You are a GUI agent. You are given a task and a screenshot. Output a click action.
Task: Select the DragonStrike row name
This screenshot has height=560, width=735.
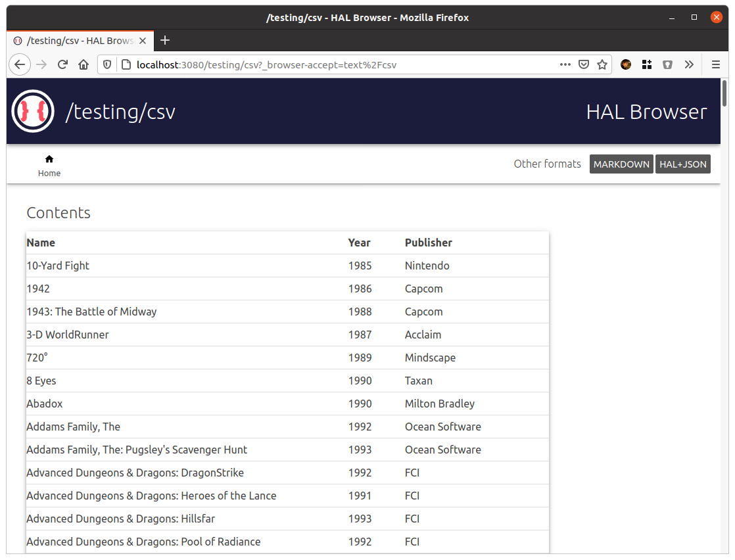point(135,473)
